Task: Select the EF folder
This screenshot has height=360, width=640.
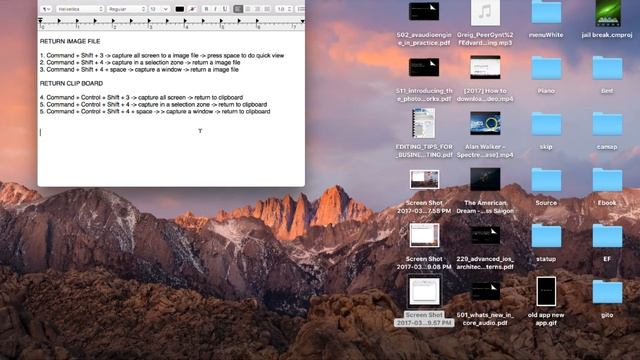Action: coord(607,244)
